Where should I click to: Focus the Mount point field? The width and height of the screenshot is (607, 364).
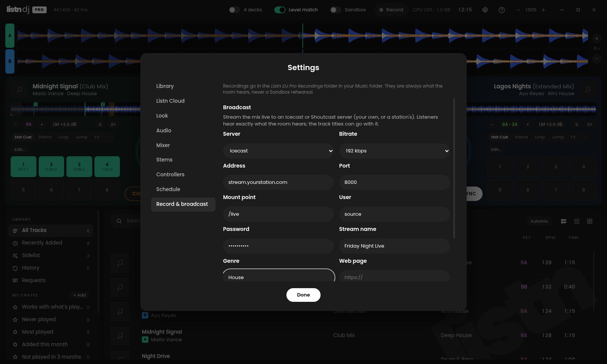click(x=278, y=214)
